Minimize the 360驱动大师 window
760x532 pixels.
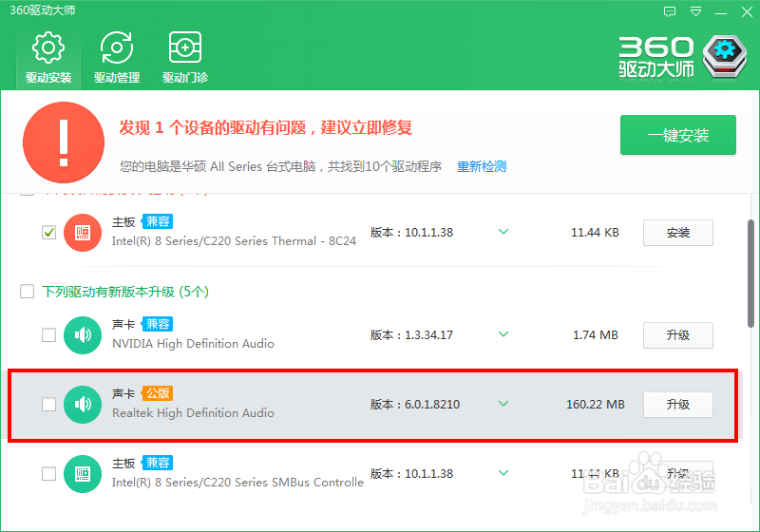721,11
